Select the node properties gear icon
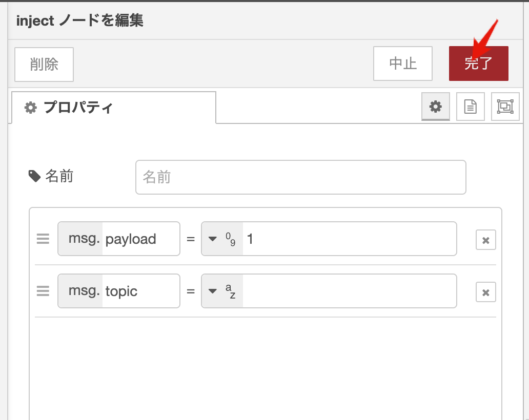 point(436,107)
